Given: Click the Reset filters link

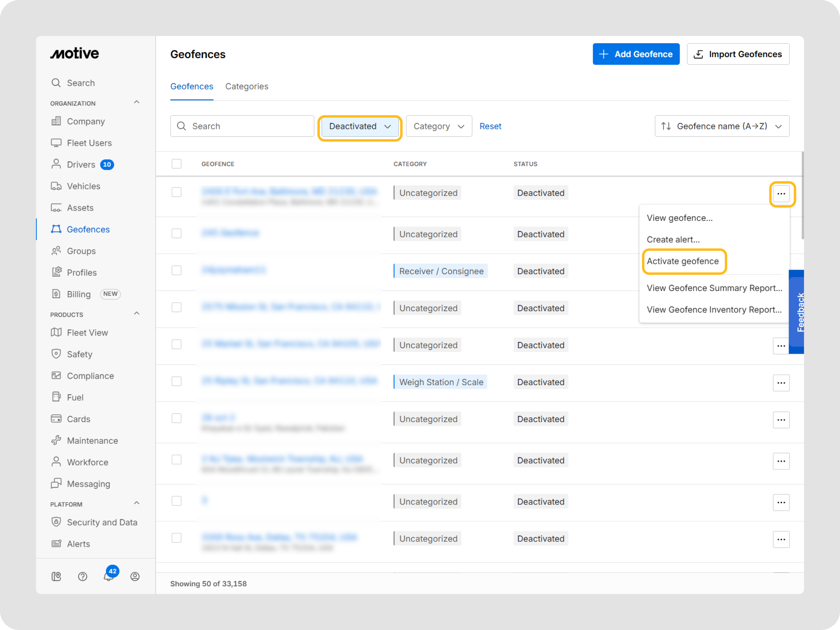Looking at the screenshot, I should point(490,126).
